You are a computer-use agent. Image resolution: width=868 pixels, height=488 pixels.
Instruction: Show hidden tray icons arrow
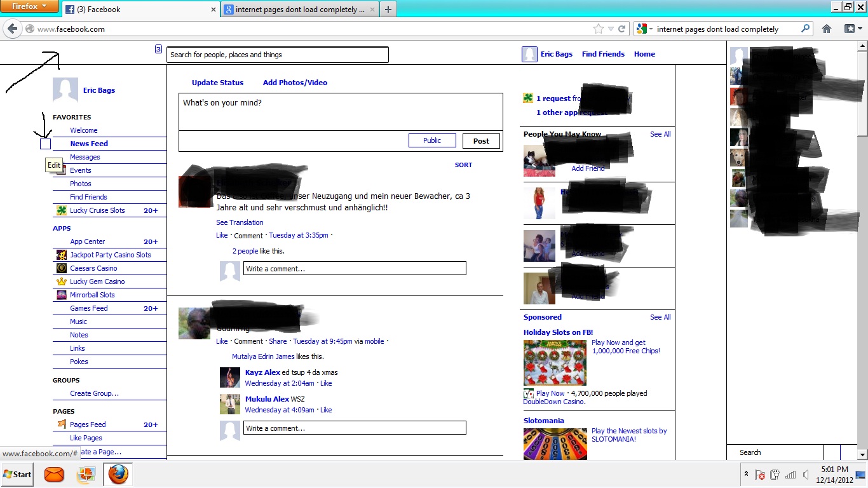tap(745, 474)
